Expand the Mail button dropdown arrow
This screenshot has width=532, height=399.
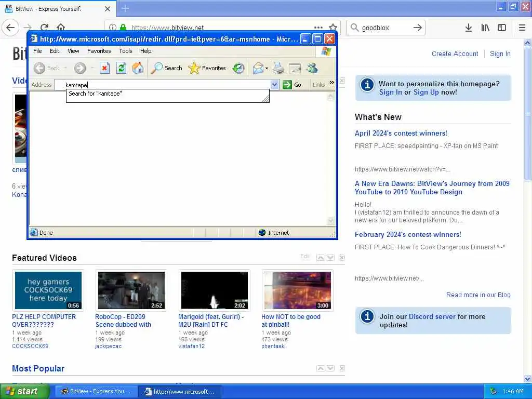click(x=267, y=68)
